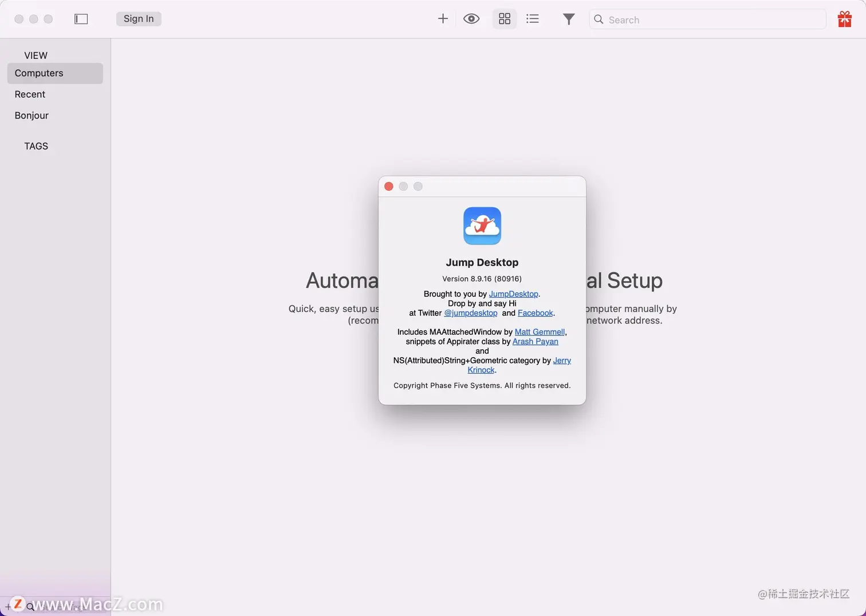Viewport: 866px width, 616px height.
Task: Select Computers in the sidebar
Action: pyautogui.click(x=55, y=73)
